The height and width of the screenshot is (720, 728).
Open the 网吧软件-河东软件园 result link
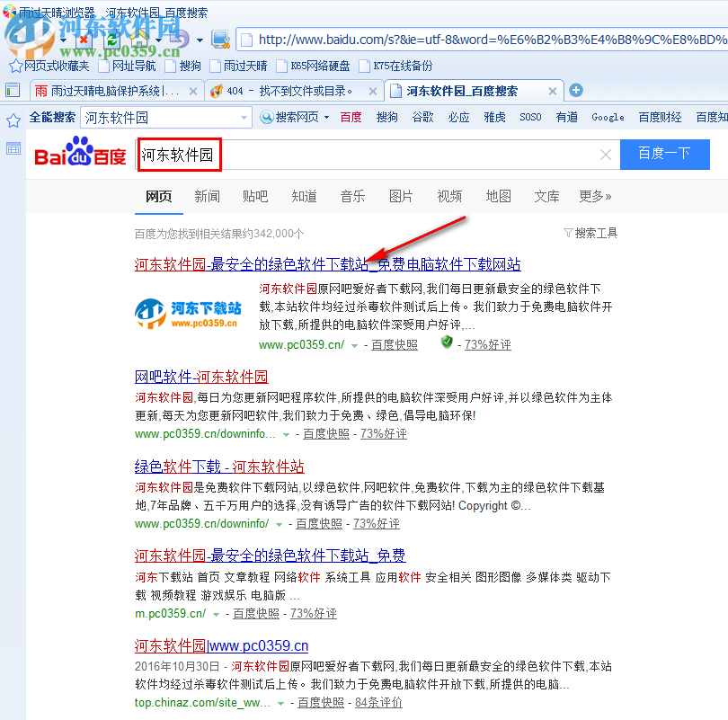pyautogui.click(x=200, y=376)
